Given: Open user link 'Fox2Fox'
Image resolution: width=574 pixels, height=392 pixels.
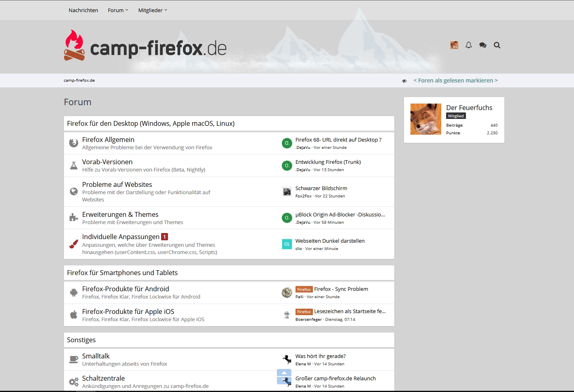Looking at the screenshot, I should tap(304, 196).
